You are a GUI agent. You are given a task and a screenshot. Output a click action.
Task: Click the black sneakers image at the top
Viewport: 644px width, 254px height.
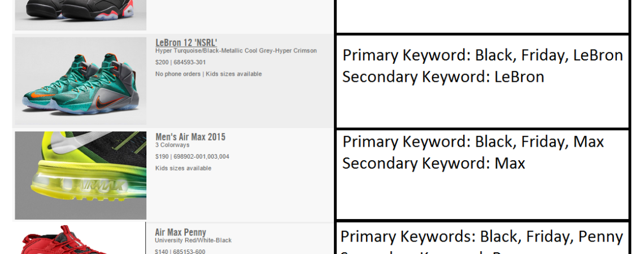pyautogui.click(x=80, y=15)
